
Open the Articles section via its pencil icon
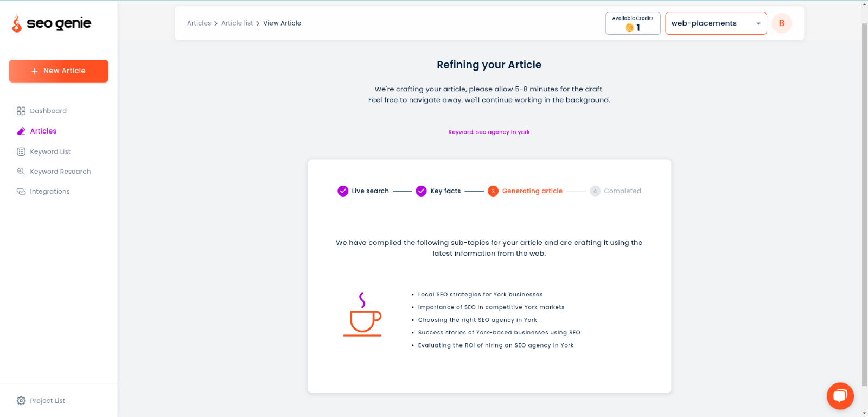point(21,131)
